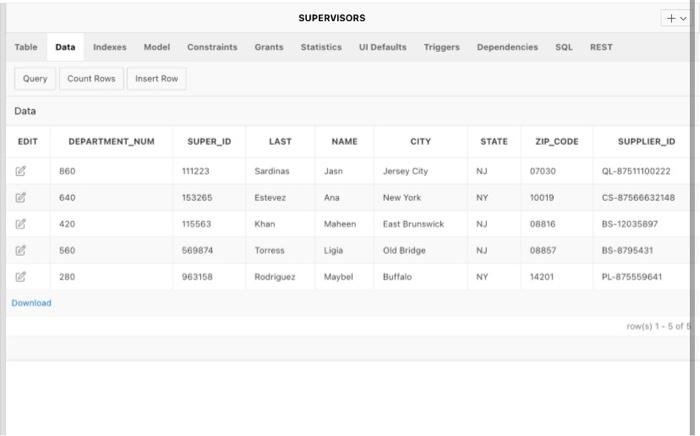Click the city East Brunswick
Viewport: 700px width, 436px height.
413,224
